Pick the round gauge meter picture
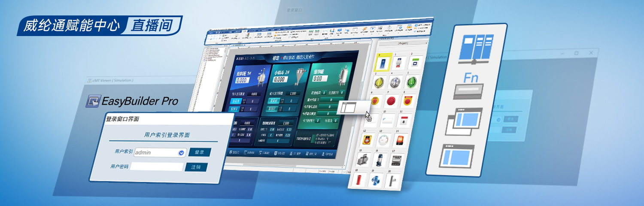The image size is (644, 206). 383,140
